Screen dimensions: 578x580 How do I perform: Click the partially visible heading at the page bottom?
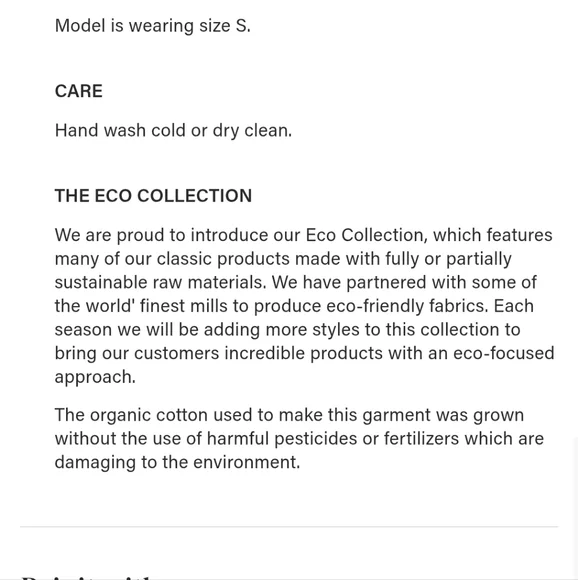click(x=89, y=577)
